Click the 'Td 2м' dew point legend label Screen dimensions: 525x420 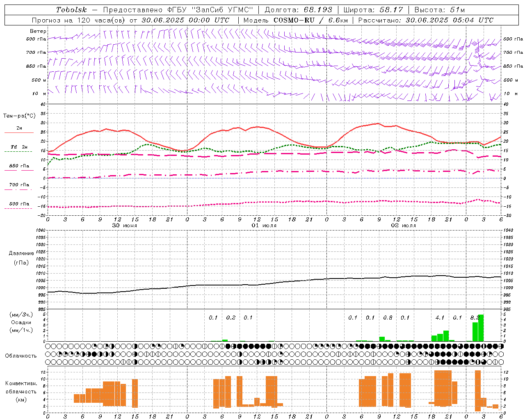tap(19, 147)
